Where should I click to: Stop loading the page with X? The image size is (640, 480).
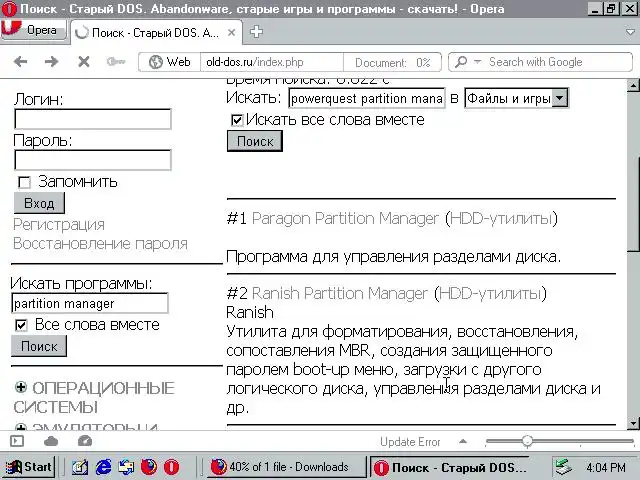pyautogui.click(x=84, y=62)
